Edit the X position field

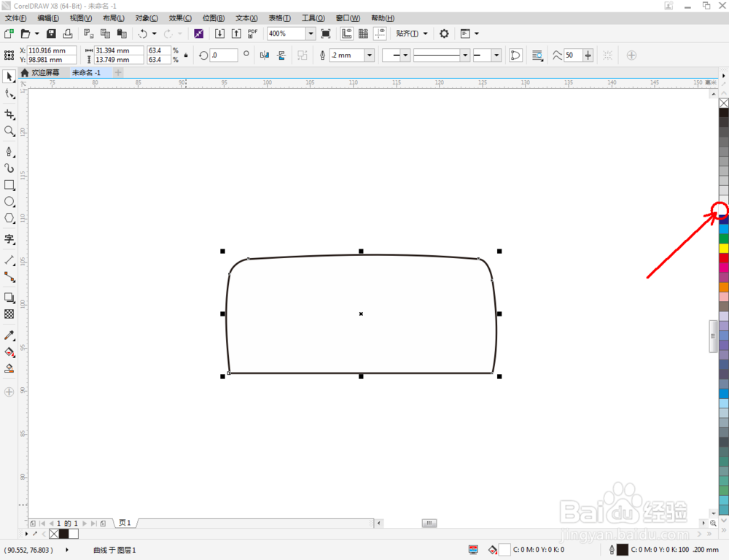click(x=52, y=50)
